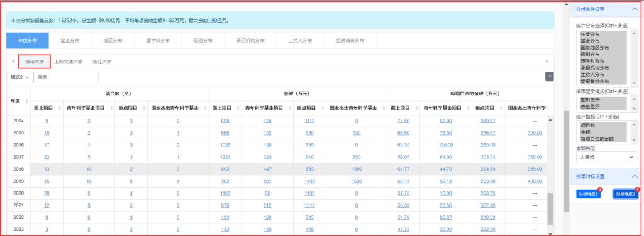The width and height of the screenshot is (644, 236).
Task: Click in the 搜索 search field
Action: [x=66, y=77]
